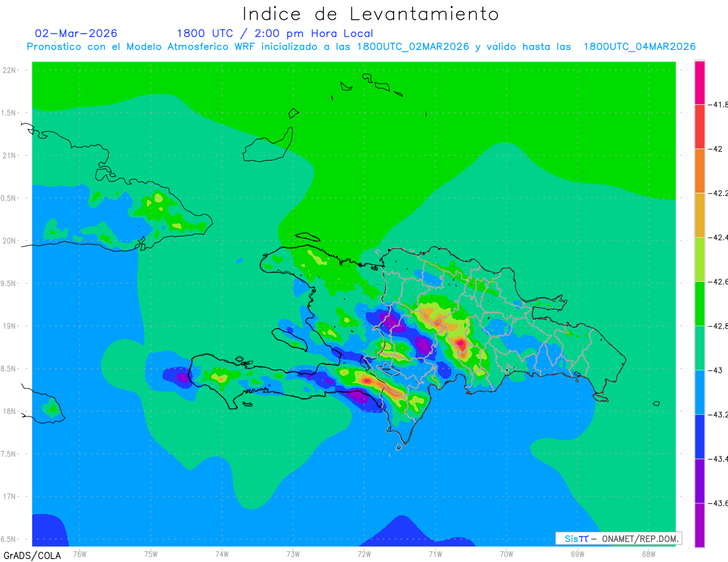Click the legend tick labeled exactly -43
This screenshot has height=562, width=728.
[715, 370]
